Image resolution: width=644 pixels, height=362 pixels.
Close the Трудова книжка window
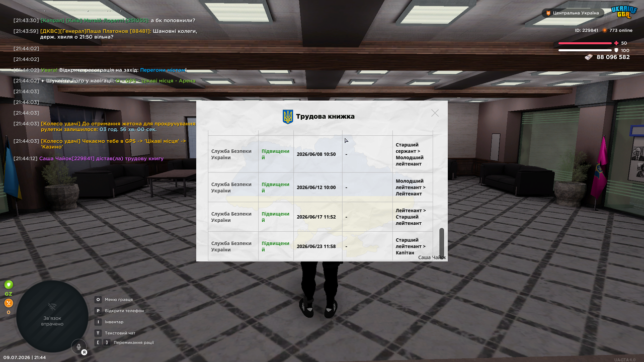tap(435, 113)
